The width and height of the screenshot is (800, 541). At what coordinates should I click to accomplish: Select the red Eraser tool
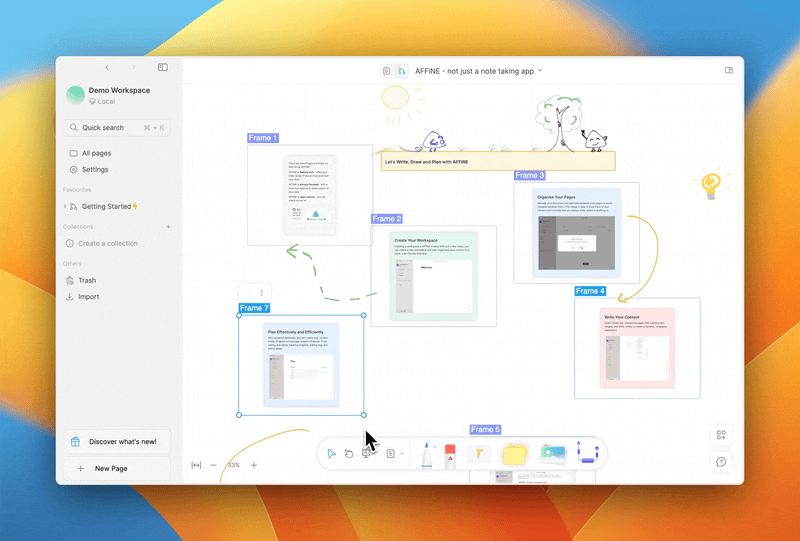[450, 456]
